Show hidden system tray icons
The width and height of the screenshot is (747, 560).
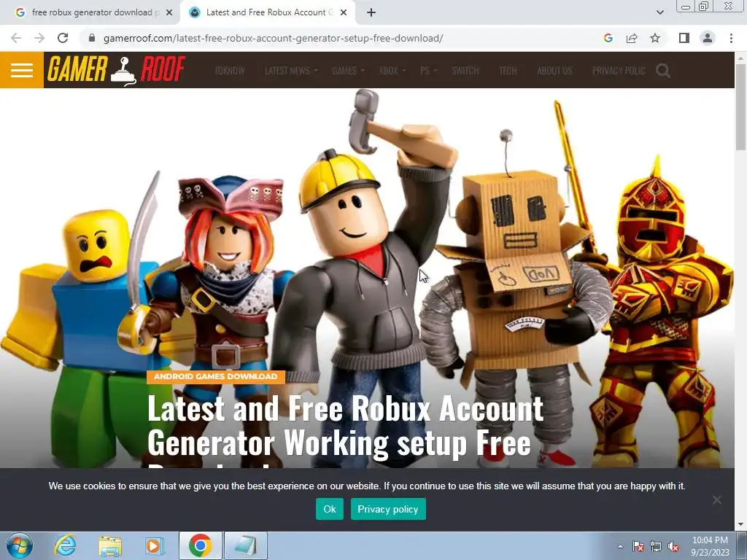point(620,546)
